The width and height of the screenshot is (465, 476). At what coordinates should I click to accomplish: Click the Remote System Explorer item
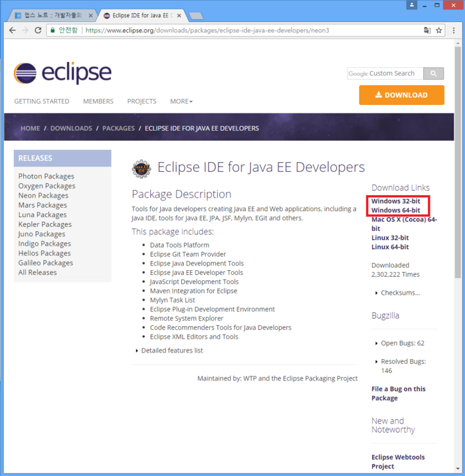[187, 318]
